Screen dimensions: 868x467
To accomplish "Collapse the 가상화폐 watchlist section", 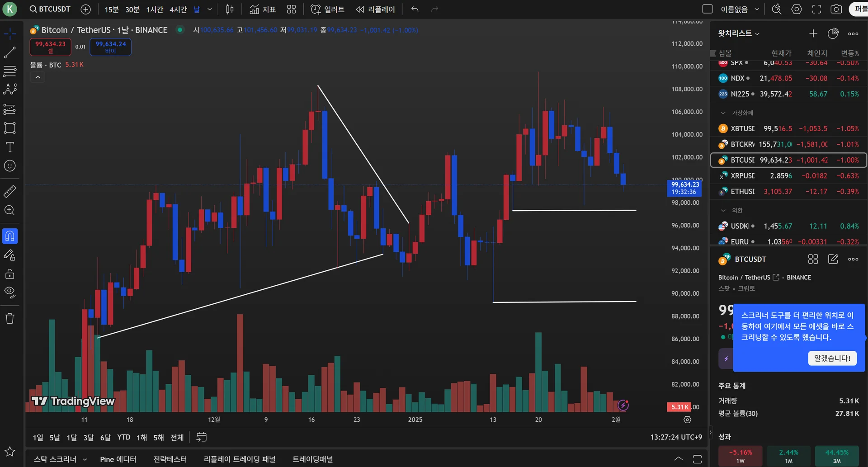I will pos(723,113).
